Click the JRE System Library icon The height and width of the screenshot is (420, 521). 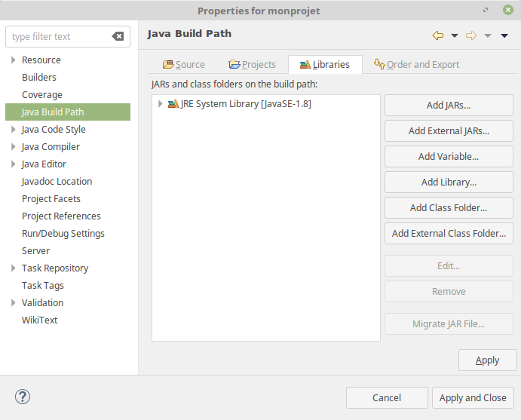click(x=173, y=104)
